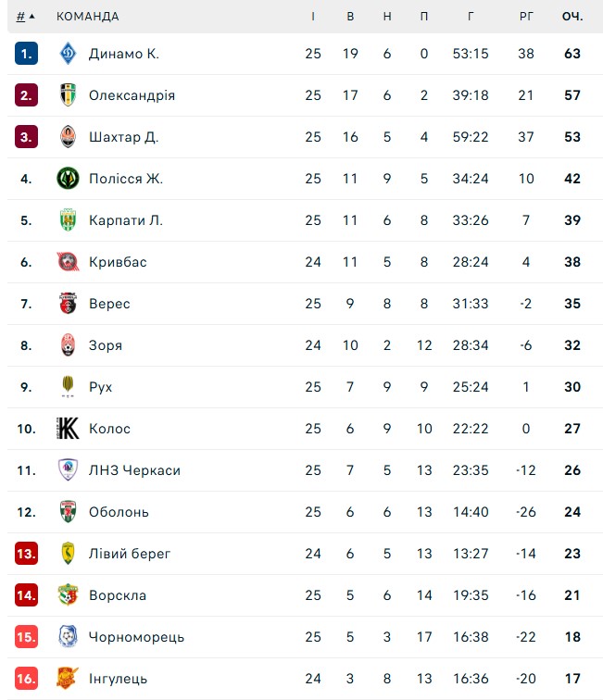The image size is (603, 700).
Task: Open the ЛНЗ Черкаси team page
Action: pos(134,470)
